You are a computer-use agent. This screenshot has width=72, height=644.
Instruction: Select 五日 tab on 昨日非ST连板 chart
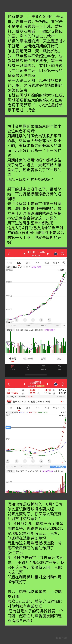(x=47, y=263)
